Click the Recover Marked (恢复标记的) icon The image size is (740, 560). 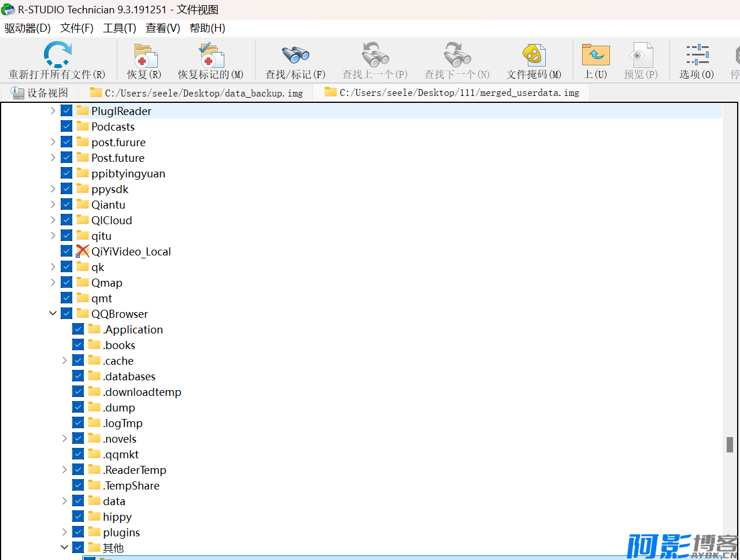[211, 55]
